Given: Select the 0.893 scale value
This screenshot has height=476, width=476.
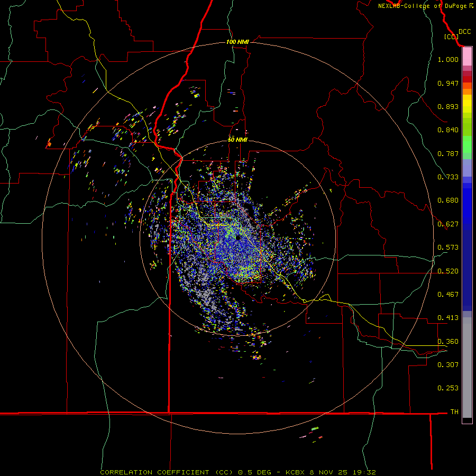Looking at the screenshot, I should pos(448,106).
